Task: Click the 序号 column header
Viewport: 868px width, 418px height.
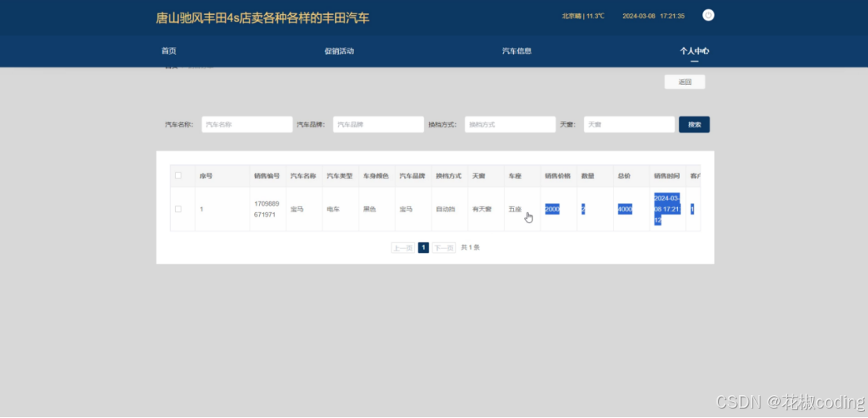Action: pos(206,176)
